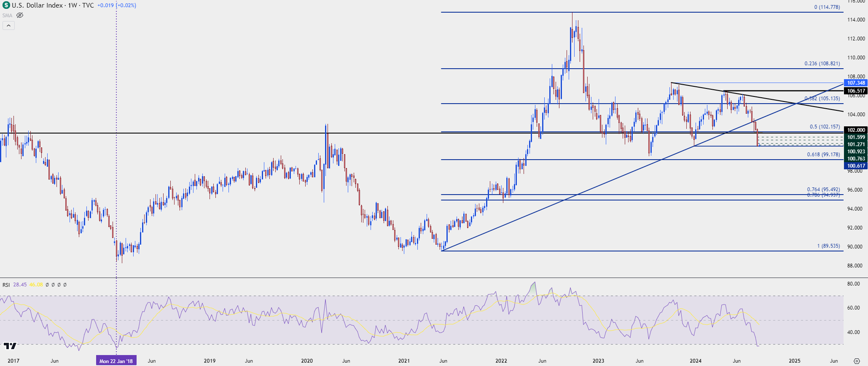
Task: Click the 2025 label on time axis
Action: click(795, 361)
